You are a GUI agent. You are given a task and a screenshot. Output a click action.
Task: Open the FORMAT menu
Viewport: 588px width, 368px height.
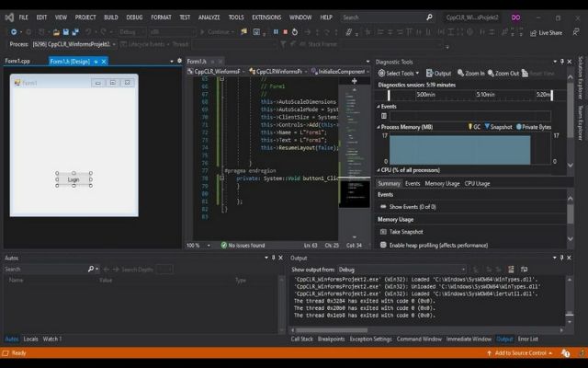coord(161,17)
